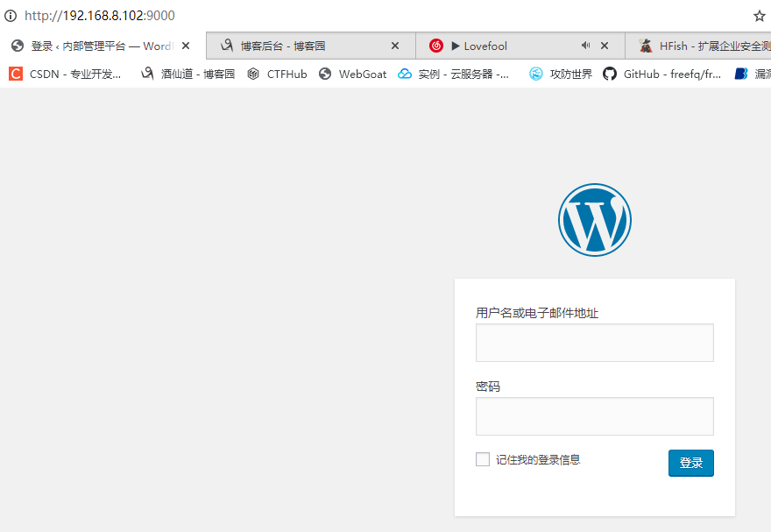Image resolution: width=771 pixels, height=532 pixels.
Task: Close the 博客后台 - 博客园 tab
Action: (x=395, y=46)
